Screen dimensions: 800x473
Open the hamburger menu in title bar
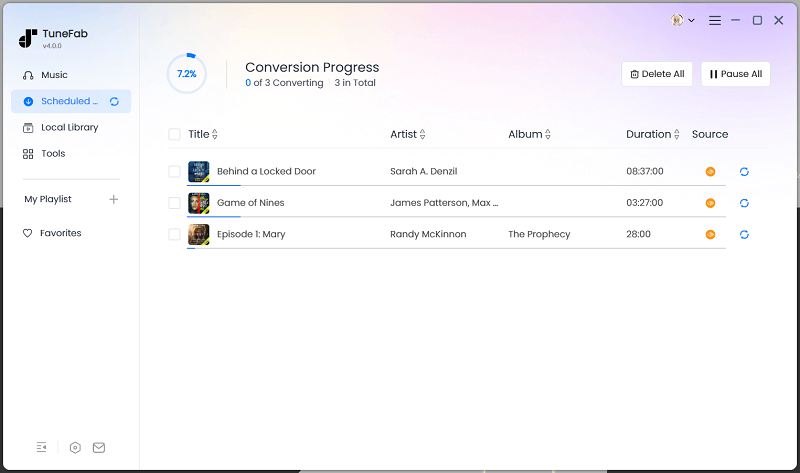(715, 20)
